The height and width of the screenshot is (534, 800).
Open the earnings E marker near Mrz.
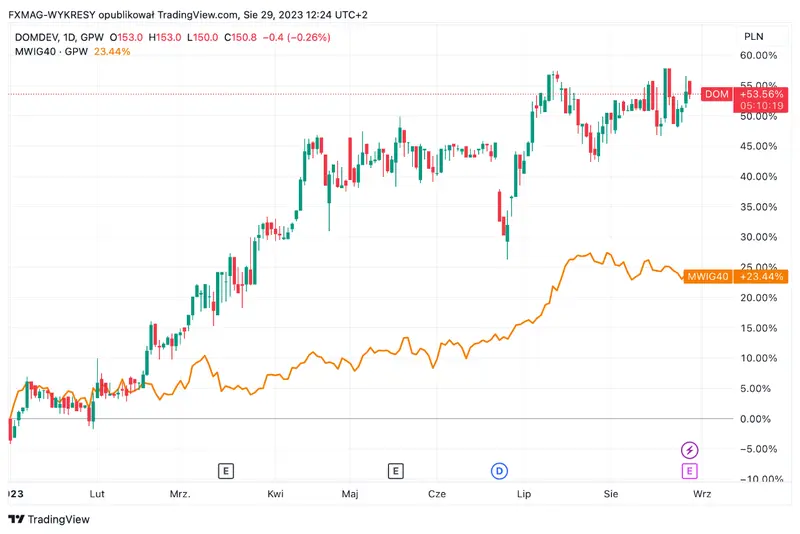coord(227,471)
